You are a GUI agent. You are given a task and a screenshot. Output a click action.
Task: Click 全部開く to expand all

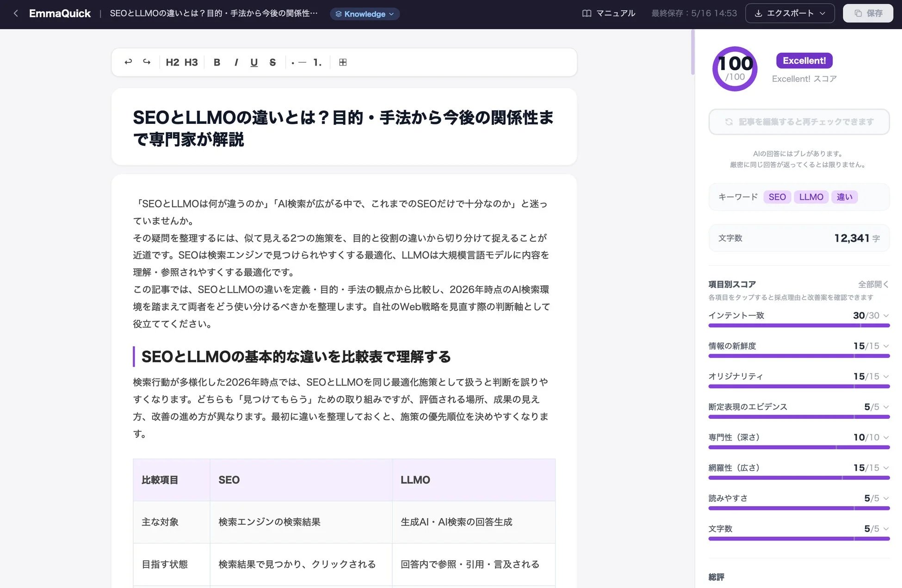(x=873, y=284)
